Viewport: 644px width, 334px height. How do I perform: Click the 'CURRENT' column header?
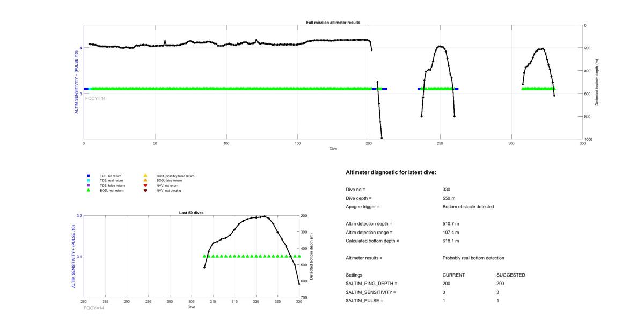tap(453, 275)
